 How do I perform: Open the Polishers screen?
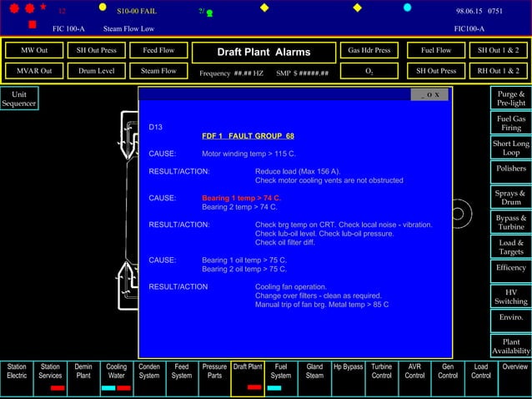[511, 173]
